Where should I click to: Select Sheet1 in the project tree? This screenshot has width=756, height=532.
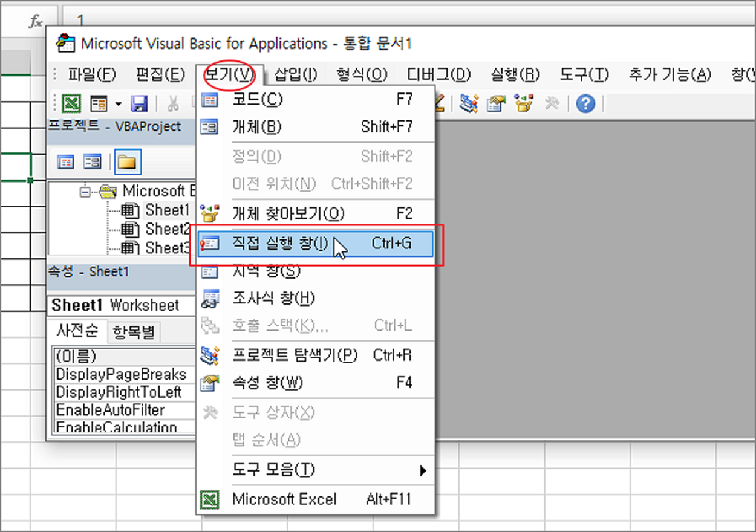pos(168,210)
